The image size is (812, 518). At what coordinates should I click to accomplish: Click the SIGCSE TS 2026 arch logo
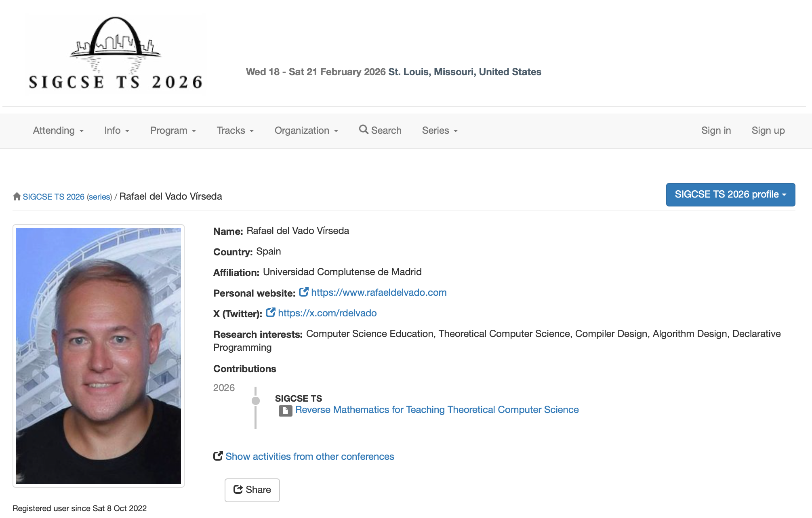(116, 53)
